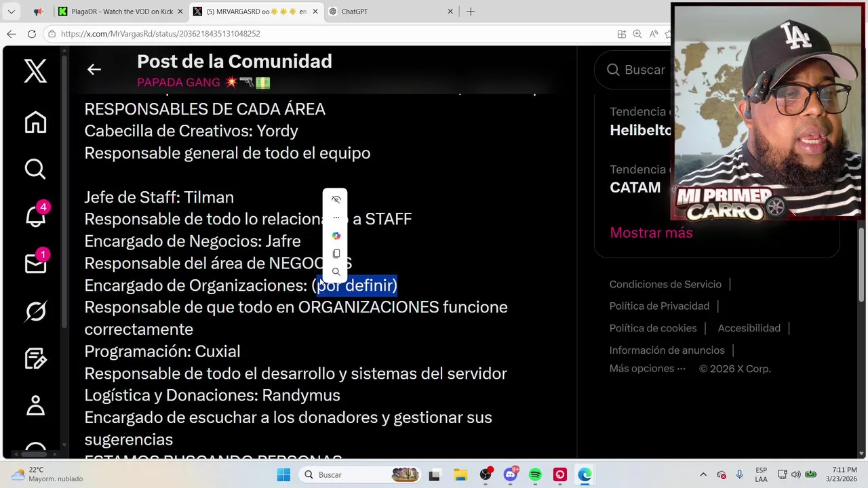
Task: Click the X logo in the sidebar
Action: pyautogui.click(x=35, y=70)
